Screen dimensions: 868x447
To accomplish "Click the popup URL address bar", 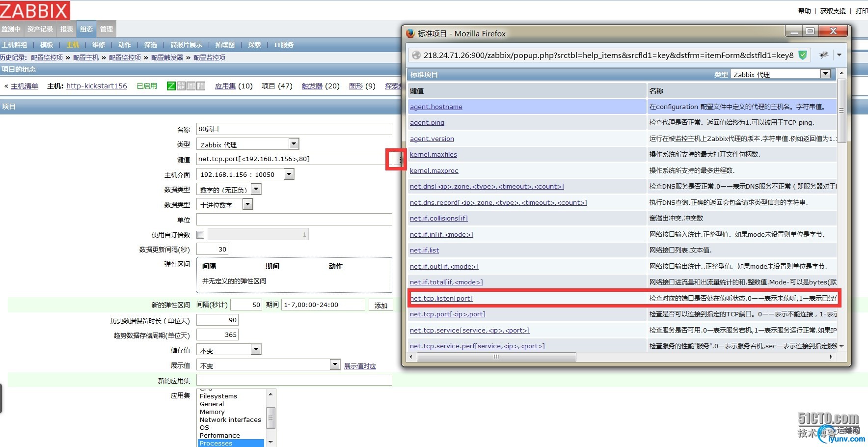I will (608, 55).
